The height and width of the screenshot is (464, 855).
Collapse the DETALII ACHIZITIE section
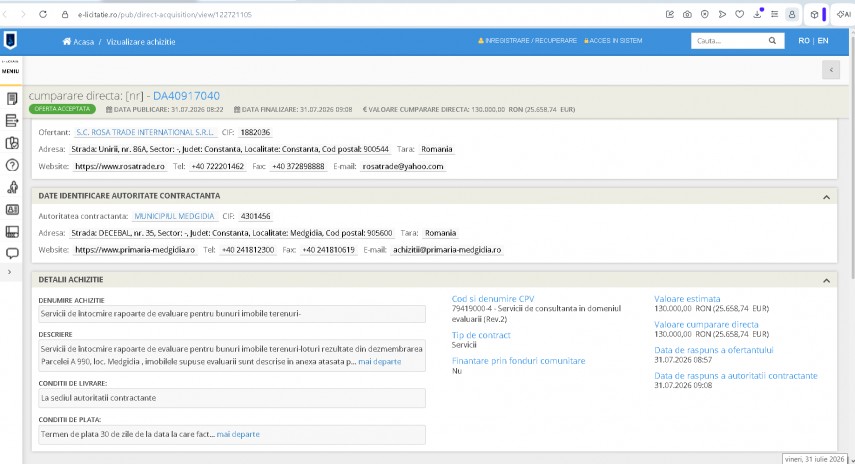tap(826, 280)
